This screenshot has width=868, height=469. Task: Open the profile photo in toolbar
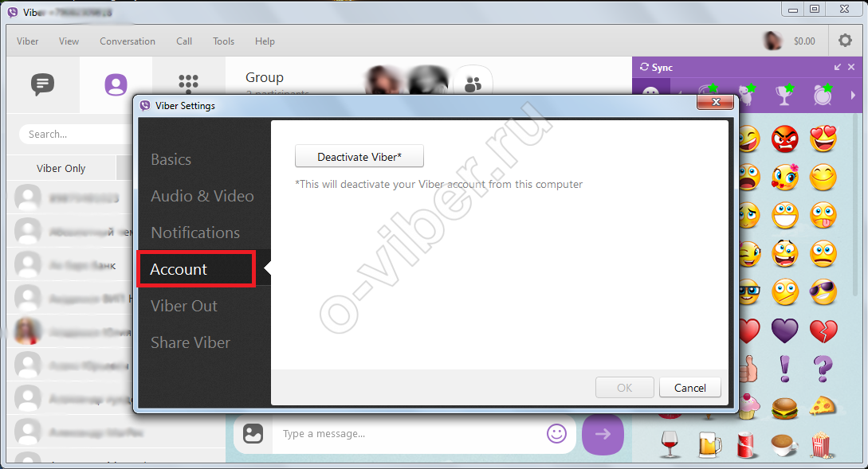772,41
